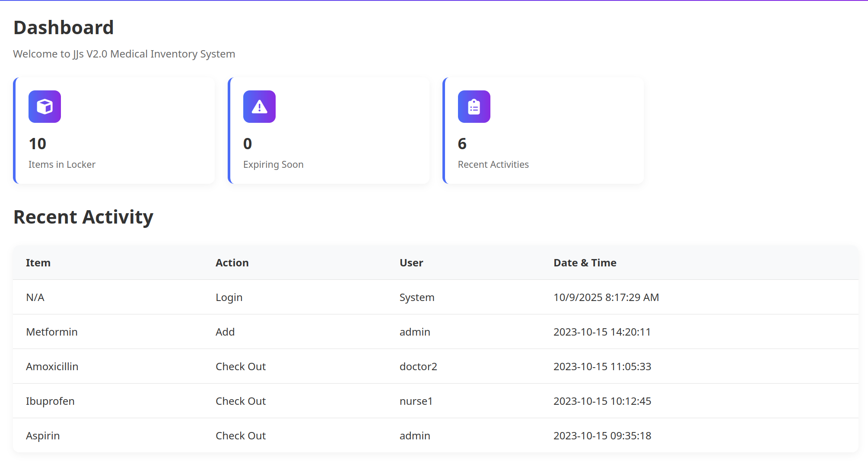Click the count showing 10 items in locker
Image resolution: width=868 pixels, height=461 pixels.
[x=38, y=144]
